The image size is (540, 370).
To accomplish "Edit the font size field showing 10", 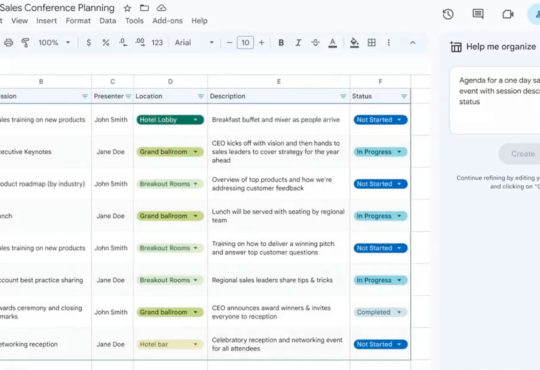I will click(245, 43).
